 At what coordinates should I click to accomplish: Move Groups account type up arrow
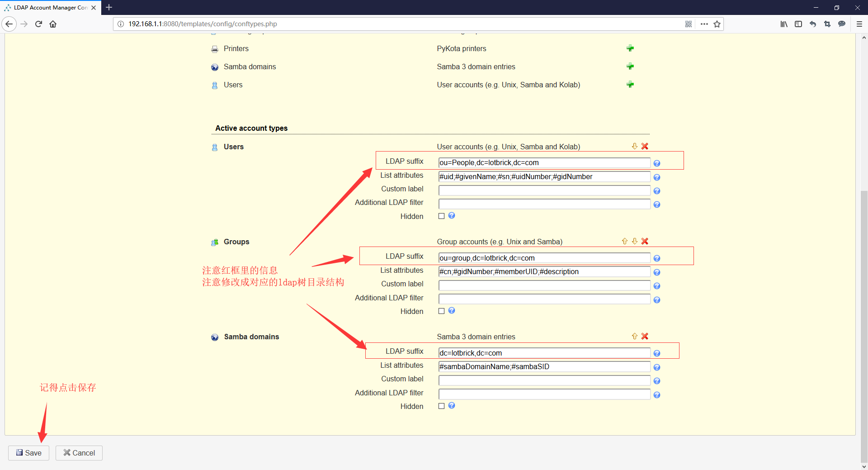(x=625, y=241)
